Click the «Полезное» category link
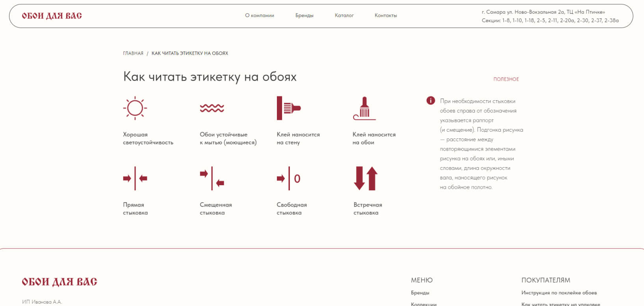644x306 pixels. coord(506,79)
